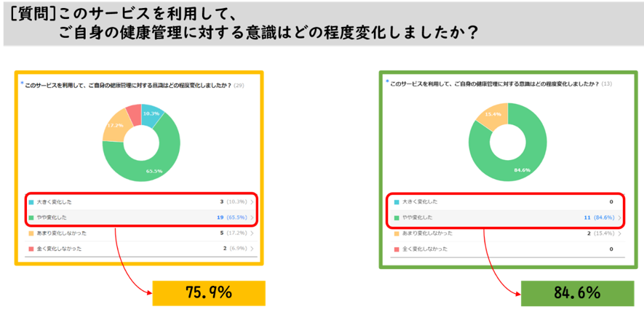Click the cyan 大きく変化した legend swatch in left panel

pyautogui.click(x=31, y=202)
